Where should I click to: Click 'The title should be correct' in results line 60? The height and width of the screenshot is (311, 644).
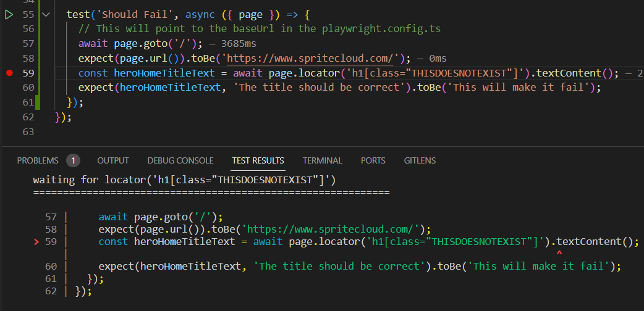click(339, 267)
